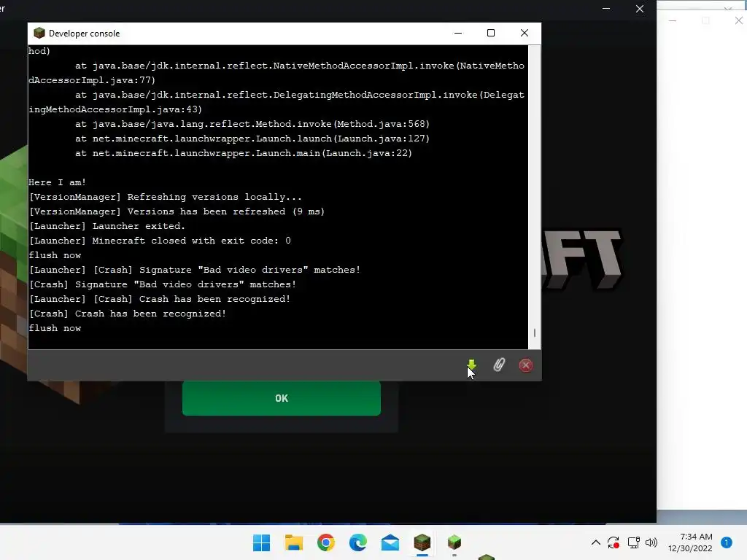Click the 'Minecraft closed with exit code: 0' line
The image size is (747, 560).
point(160,241)
